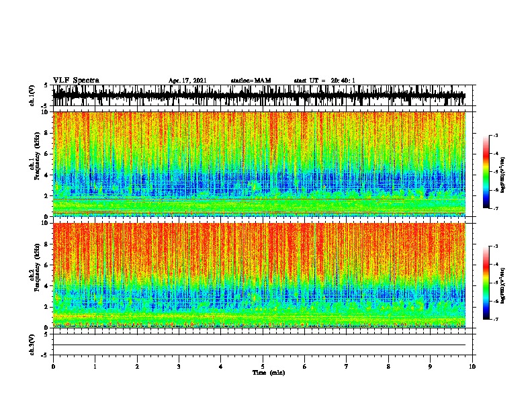Click the "station=MAM" header label
The width and height of the screenshot is (532, 411).
[251, 81]
